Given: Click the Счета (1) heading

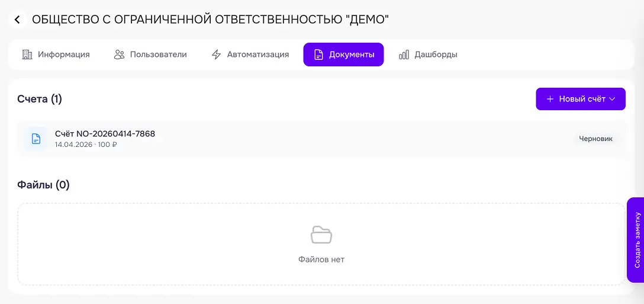Looking at the screenshot, I should pyautogui.click(x=40, y=99).
